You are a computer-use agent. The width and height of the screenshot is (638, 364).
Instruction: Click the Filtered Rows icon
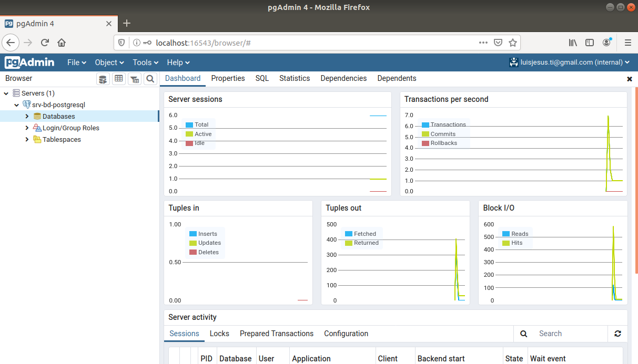[x=135, y=79]
